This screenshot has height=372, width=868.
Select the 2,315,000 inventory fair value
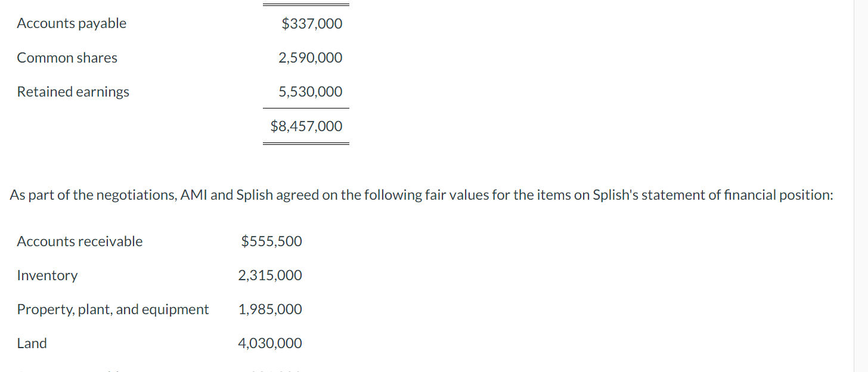(x=270, y=275)
